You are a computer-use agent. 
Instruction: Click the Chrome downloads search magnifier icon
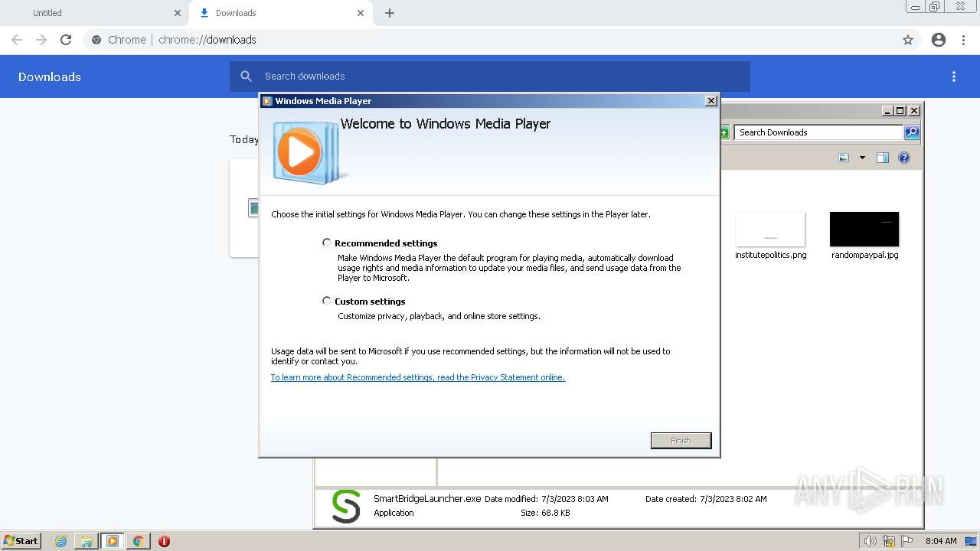[246, 76]
